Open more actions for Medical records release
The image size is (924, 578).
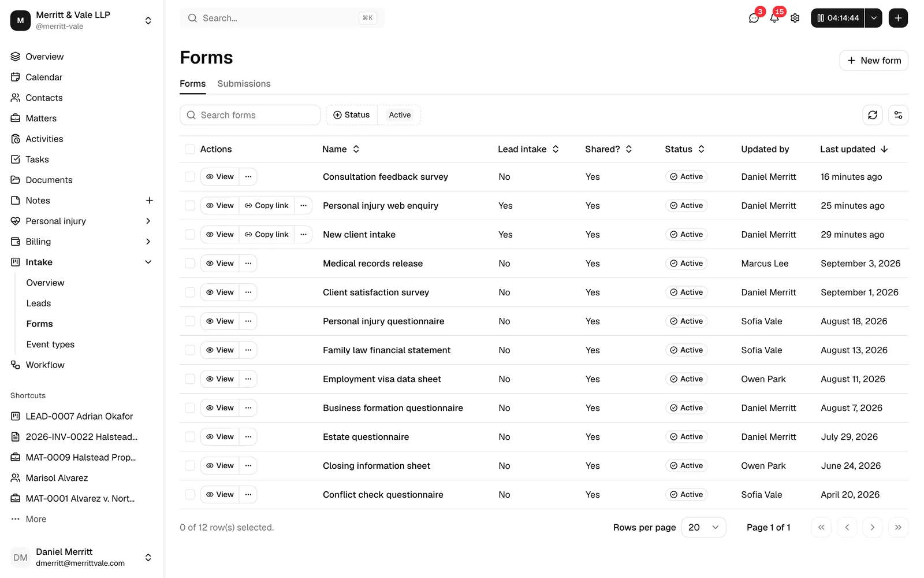click(248, 264)
